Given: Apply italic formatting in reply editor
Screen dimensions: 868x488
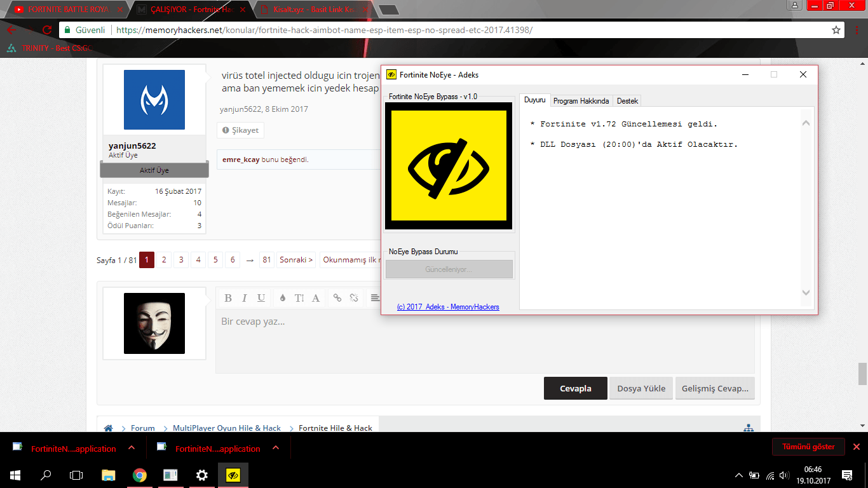Looking at the screenshot, I should (245, 298).
